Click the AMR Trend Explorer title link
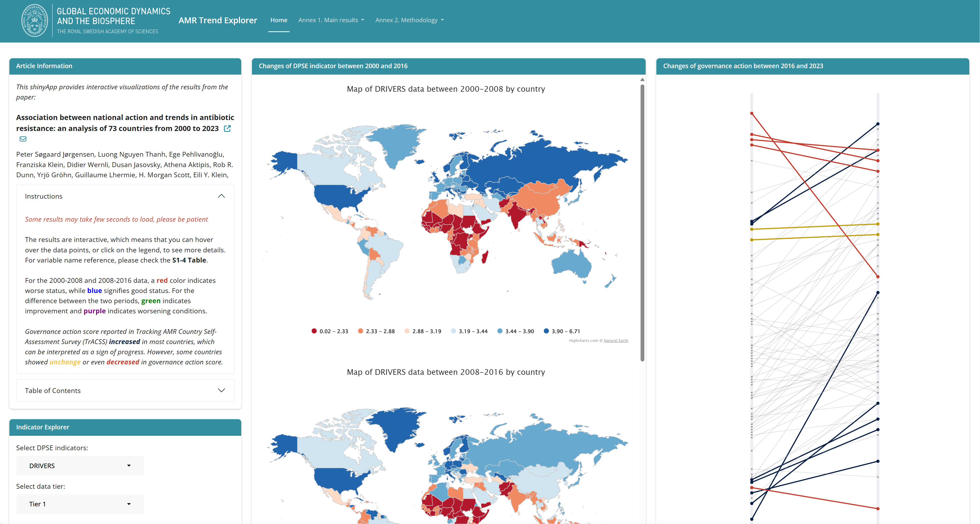The height and width of the screenshot is (524, 980). (218, 21)
